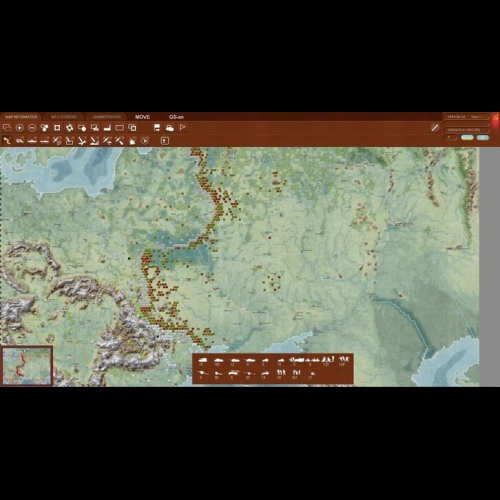This screenshot has width=500, height=500.
Task: Click the save disk icon
Action: pyautogui.click(x=157, y=128)
